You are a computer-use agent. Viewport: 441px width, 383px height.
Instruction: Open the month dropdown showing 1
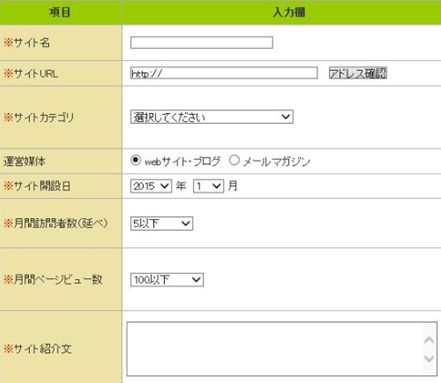(208, 186)
